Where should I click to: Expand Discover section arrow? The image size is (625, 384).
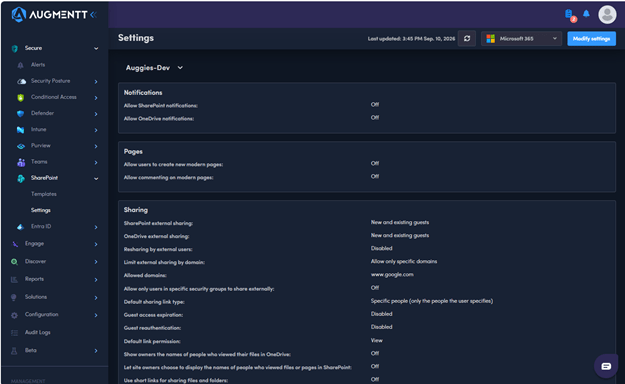coord(96,262)
